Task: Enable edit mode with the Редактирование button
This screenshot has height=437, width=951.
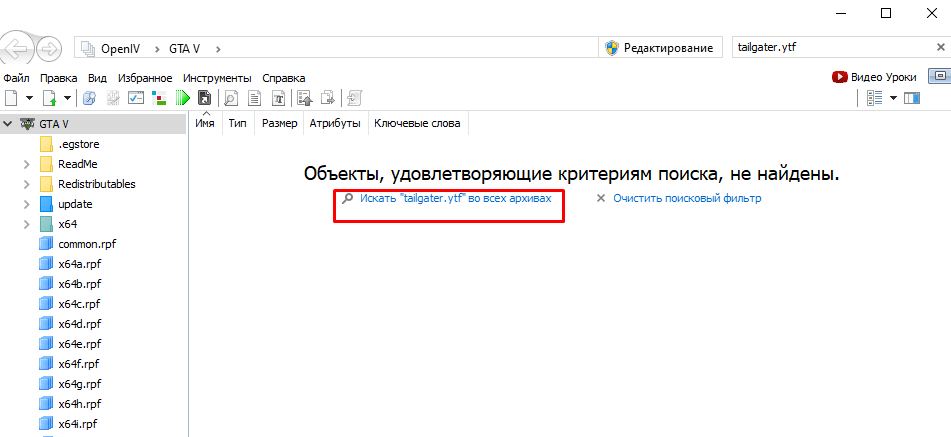Action: tap(660, 48)
